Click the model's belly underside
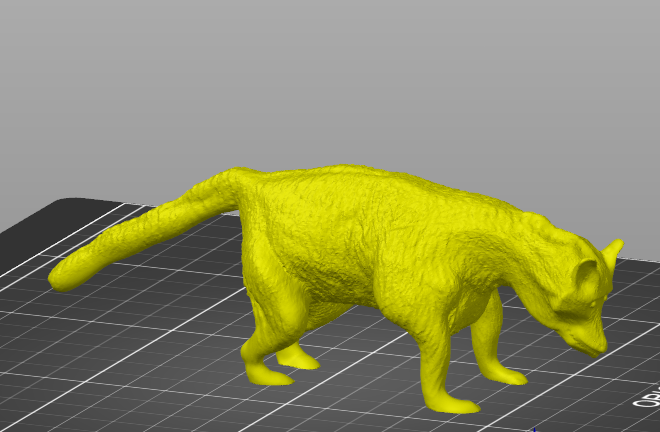Viewport: 660px width, 432px height. tap(337, 301)
